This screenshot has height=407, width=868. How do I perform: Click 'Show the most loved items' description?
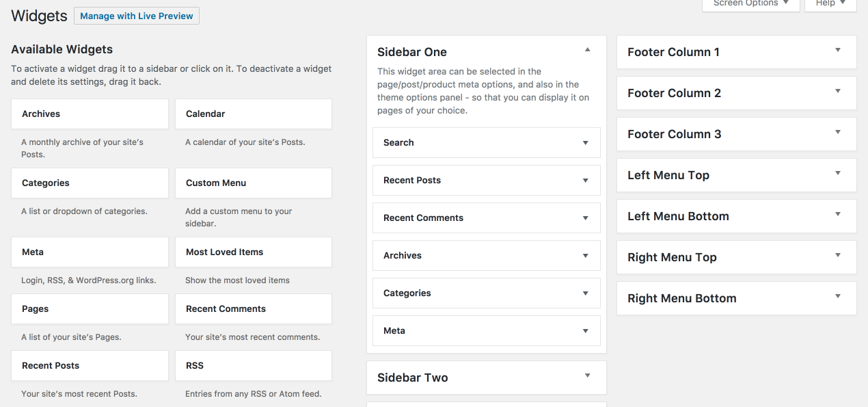pos(237,280)
